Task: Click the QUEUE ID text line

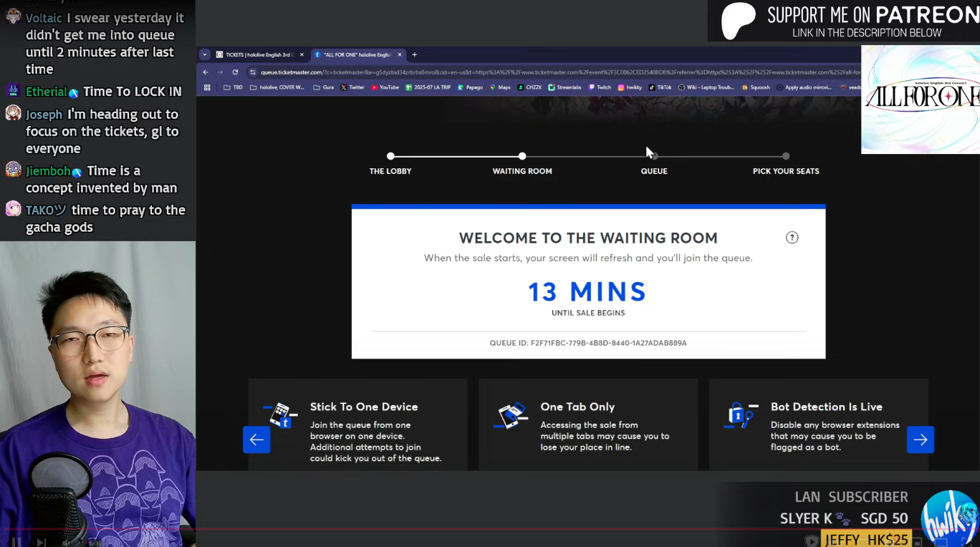Action: pos(588,343)
